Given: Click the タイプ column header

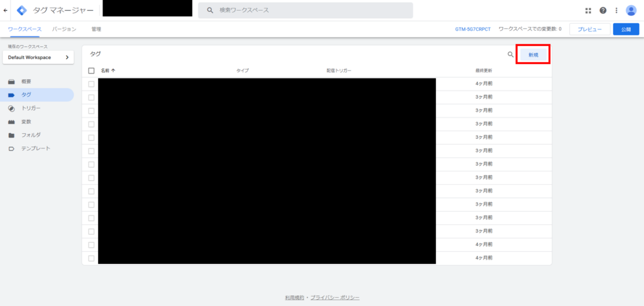Looking at the screenshot, I should (242, 70).
